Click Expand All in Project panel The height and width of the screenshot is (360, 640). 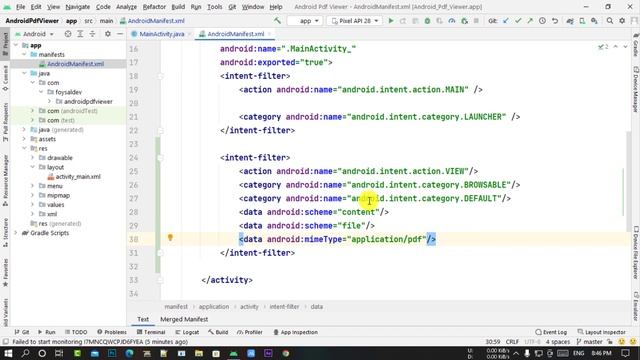click(80, 34)
